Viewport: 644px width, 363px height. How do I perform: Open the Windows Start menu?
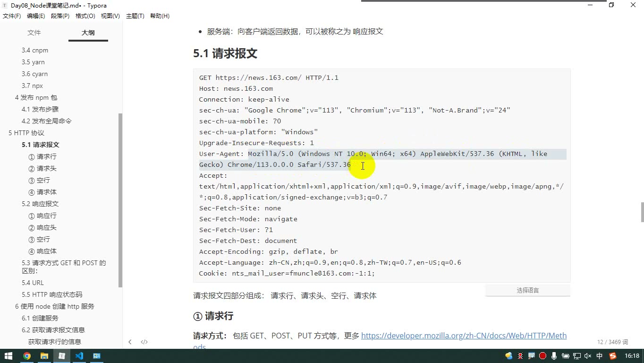pos(8,356)
